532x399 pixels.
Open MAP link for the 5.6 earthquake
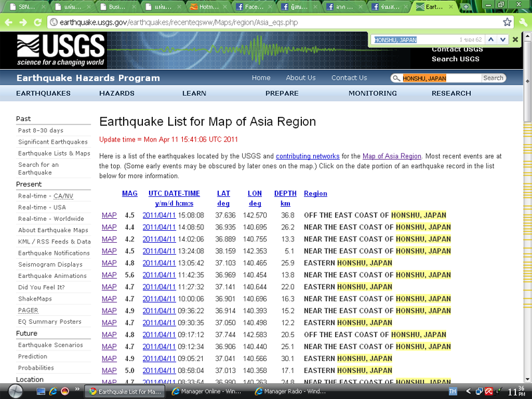(x=109, y=275)
